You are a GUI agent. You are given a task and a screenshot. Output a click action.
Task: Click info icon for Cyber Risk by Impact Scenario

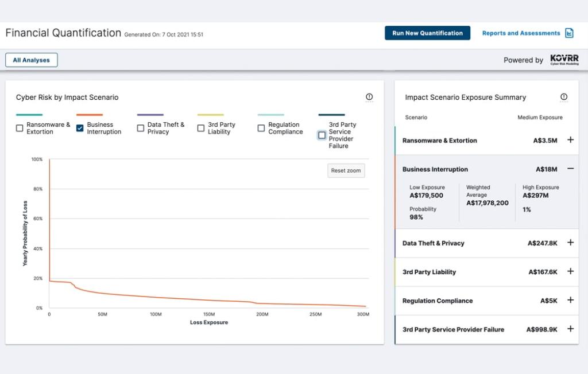369,98
